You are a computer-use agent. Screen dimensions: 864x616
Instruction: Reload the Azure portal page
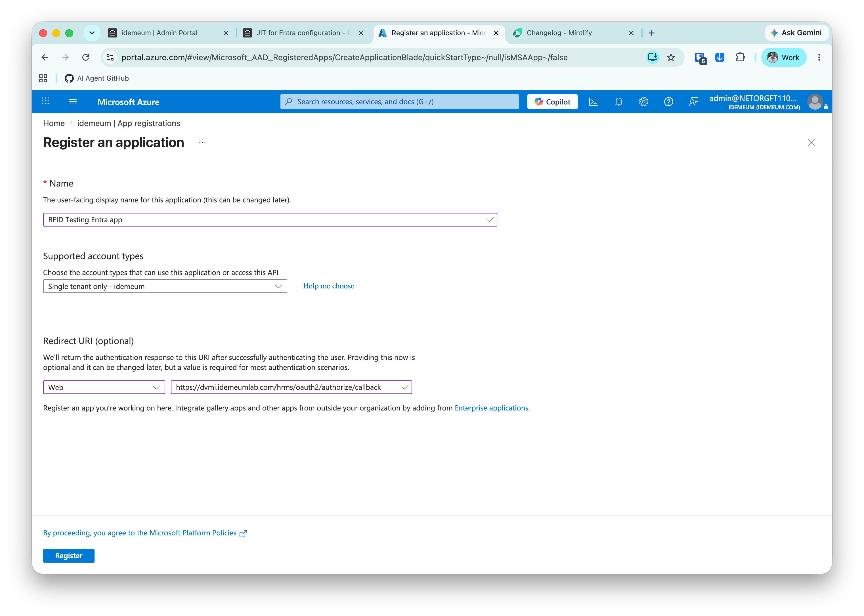pos(86,57)
